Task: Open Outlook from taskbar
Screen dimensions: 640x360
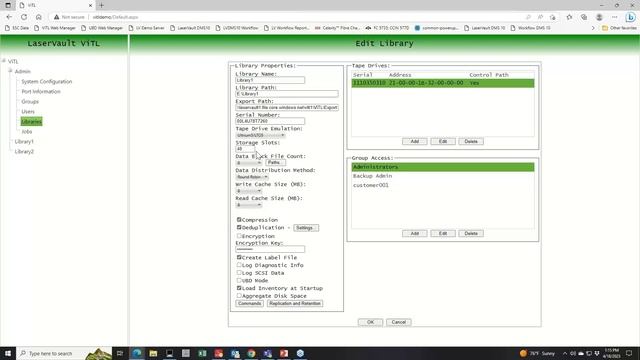Action: (x=235, y=353)
